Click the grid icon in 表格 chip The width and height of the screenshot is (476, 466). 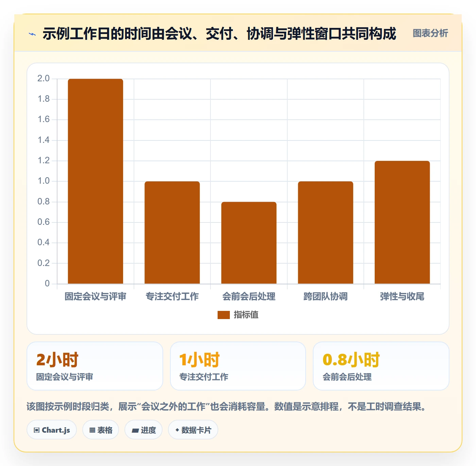click(92, 430)
